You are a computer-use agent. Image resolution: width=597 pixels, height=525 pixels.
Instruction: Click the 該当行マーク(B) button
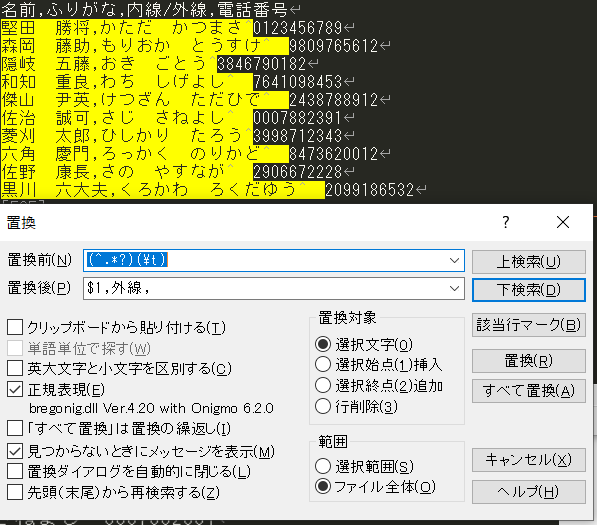coord(528,325)
